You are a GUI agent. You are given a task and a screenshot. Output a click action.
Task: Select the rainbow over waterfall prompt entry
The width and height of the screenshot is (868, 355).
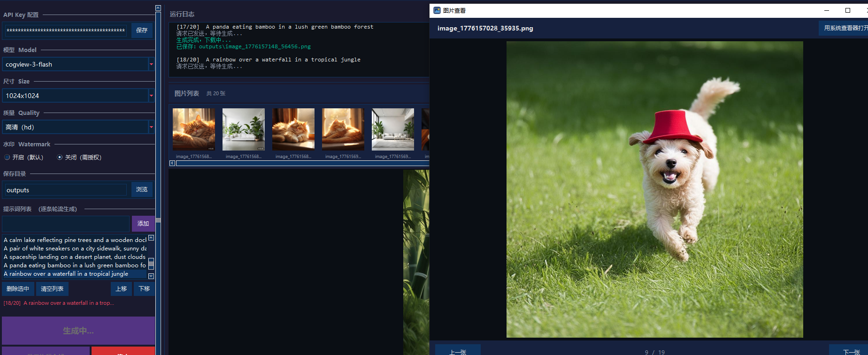point(75,274)
